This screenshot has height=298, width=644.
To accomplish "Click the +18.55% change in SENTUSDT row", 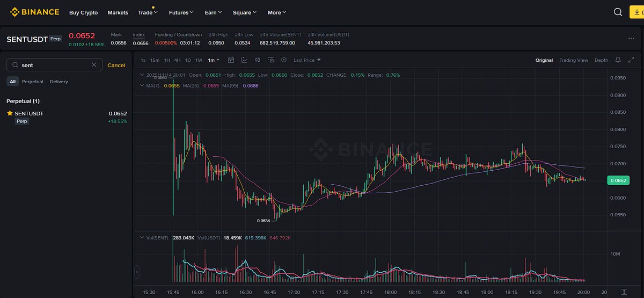I will [x=118, y=121].
